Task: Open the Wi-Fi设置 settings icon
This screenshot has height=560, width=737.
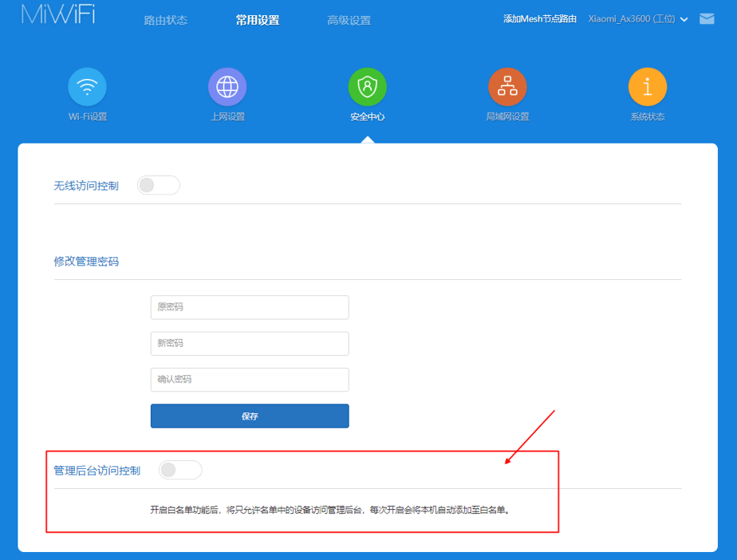Action: coord(87,86)
